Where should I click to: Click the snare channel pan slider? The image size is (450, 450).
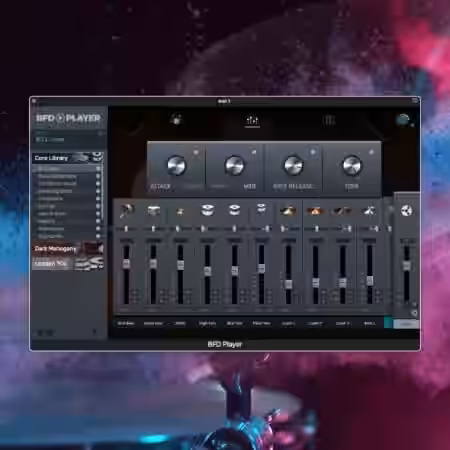[x=153, y=229]
